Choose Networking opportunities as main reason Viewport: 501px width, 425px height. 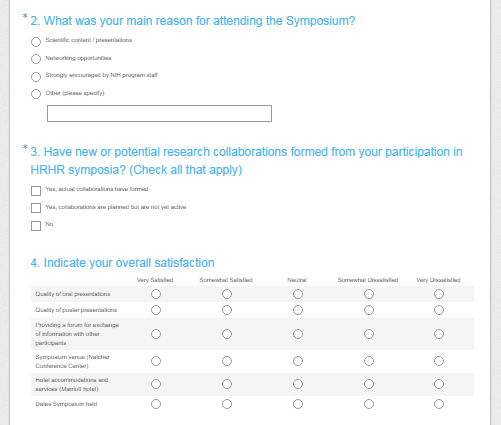pos(36,59)
